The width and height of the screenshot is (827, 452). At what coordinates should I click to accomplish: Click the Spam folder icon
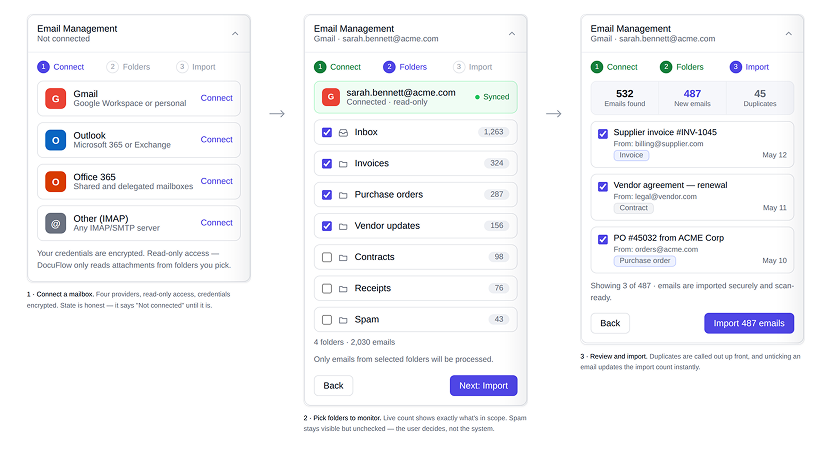[343, 320]
